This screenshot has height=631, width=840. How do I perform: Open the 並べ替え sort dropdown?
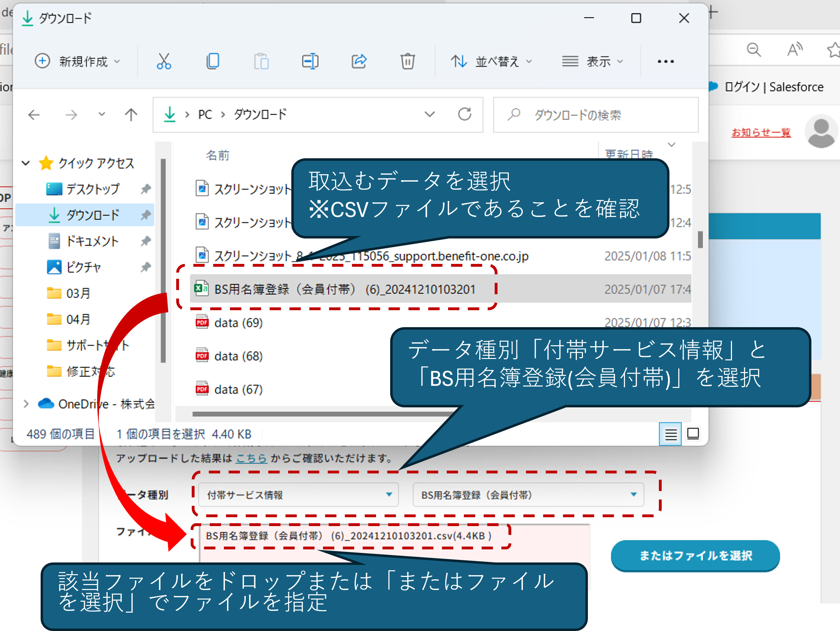[x=492, y=61]
